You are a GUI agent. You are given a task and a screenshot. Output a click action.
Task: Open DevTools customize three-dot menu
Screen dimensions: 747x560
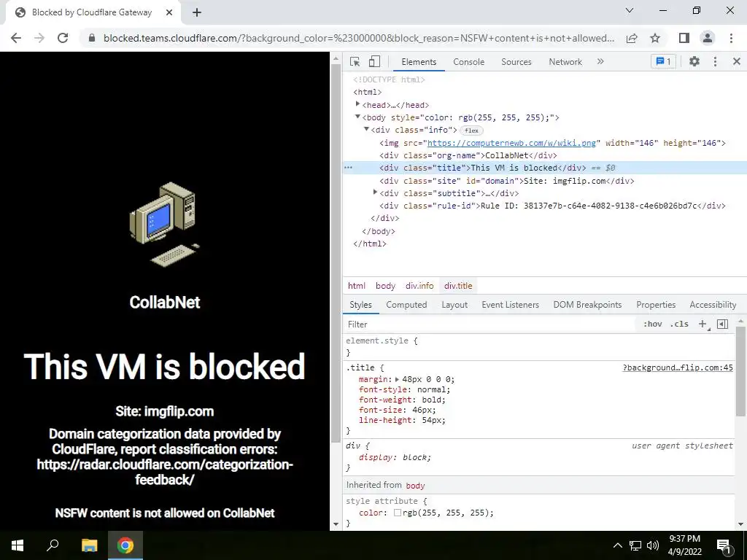click(x=715, y=61)
